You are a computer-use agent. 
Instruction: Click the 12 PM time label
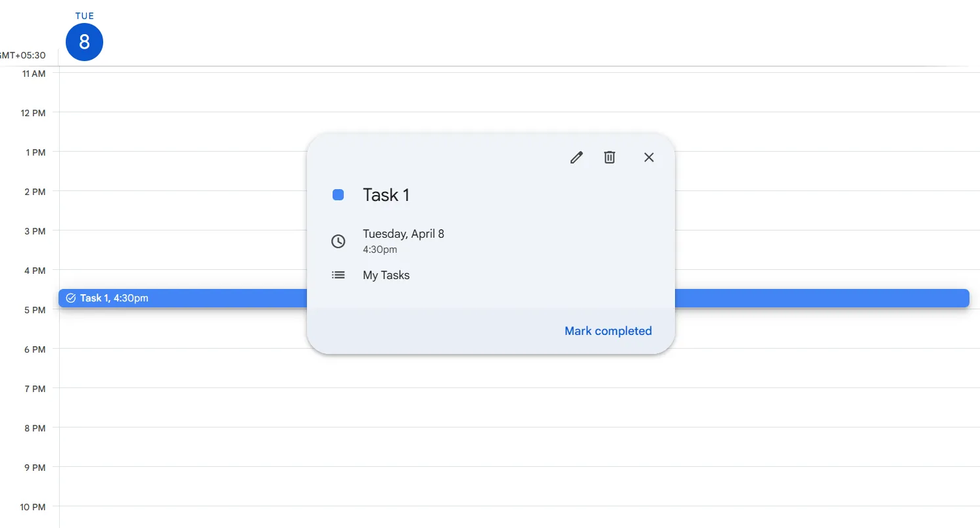pos(34,113)
